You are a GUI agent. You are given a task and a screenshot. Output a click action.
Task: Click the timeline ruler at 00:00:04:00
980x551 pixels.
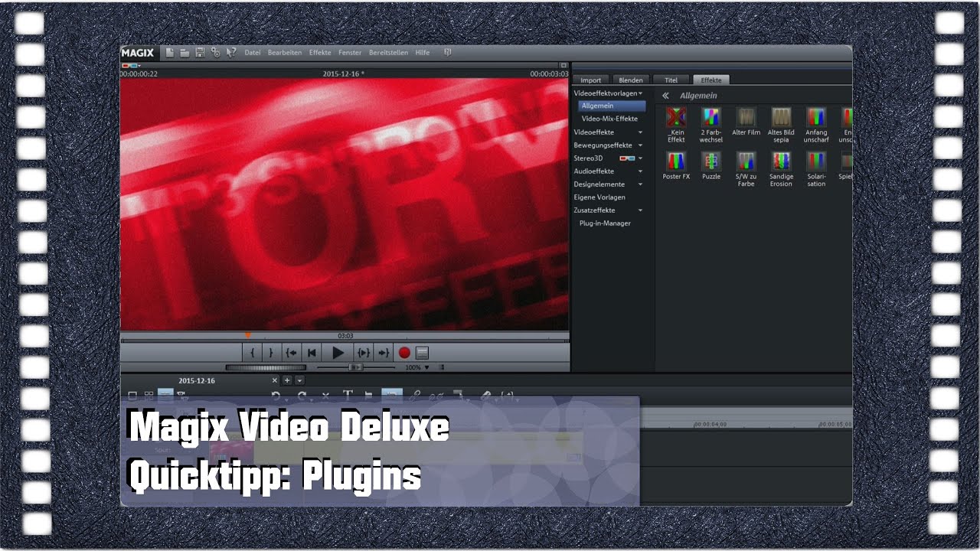click(x=710, y=424)
